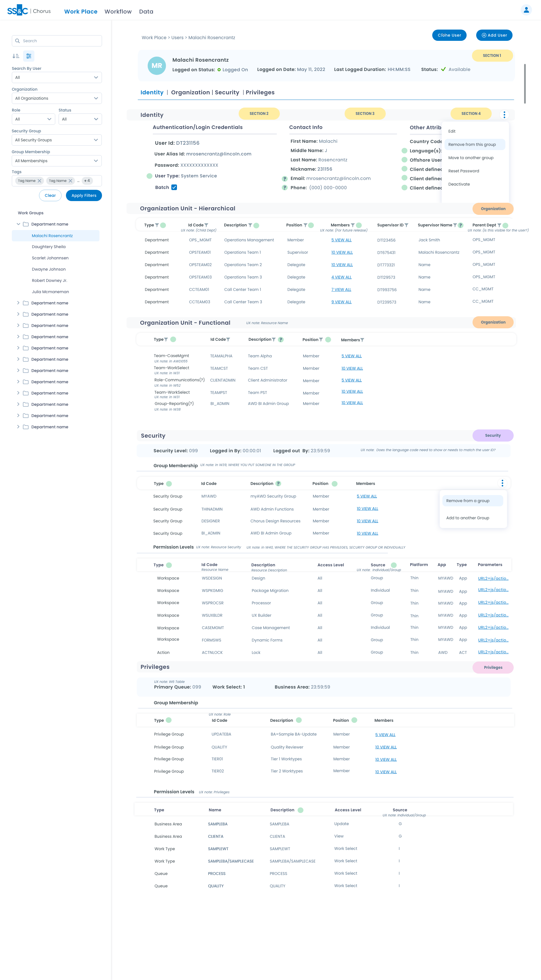
Task: Click Supervisor ID column filter icon
Action: click(x=406, y=225)
